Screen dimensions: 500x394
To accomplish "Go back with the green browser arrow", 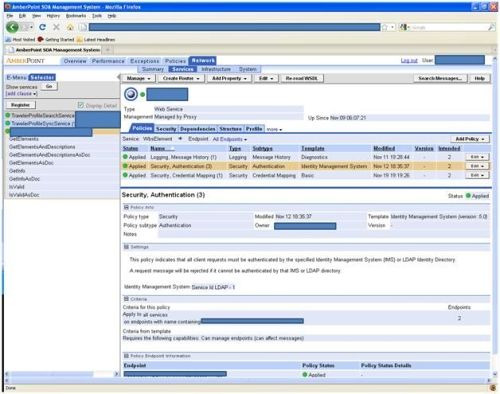I will coord(12,27).
